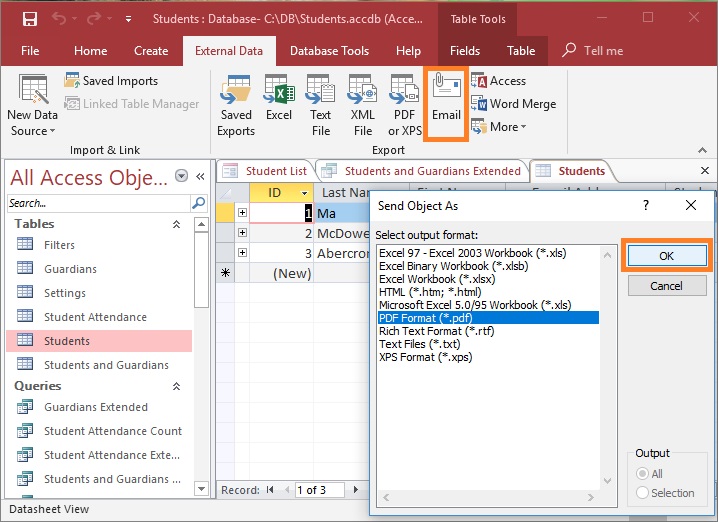This screenshot has height=522, width=718.
Task: Export to an Access database
Action: click(x=499, y=81)
